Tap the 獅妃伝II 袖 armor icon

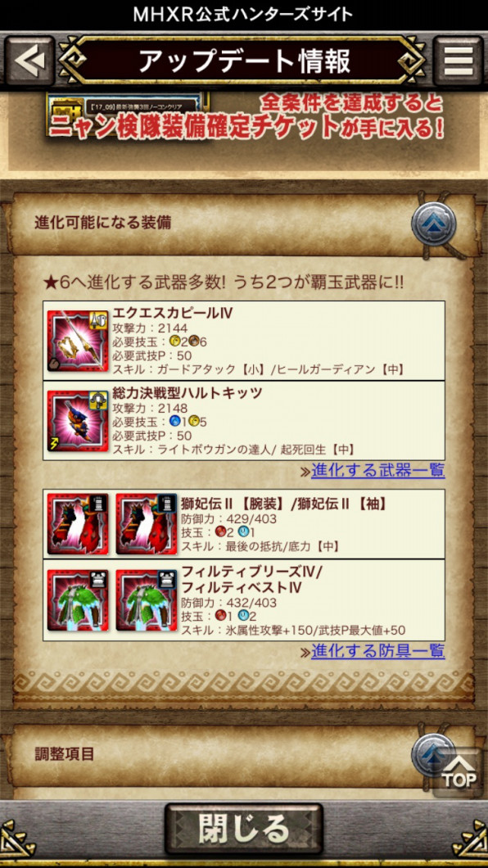(x=146, y=524)
